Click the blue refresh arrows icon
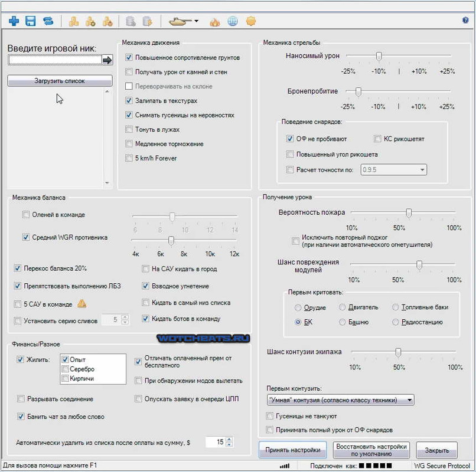This screenshot has width=476, height=472. 48,21
